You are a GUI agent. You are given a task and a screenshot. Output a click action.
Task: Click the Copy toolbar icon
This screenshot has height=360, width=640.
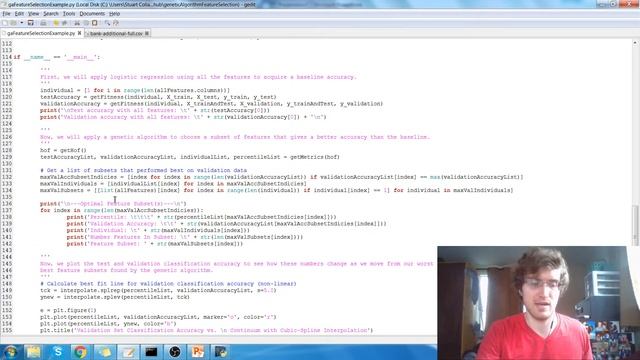[86, 23]
